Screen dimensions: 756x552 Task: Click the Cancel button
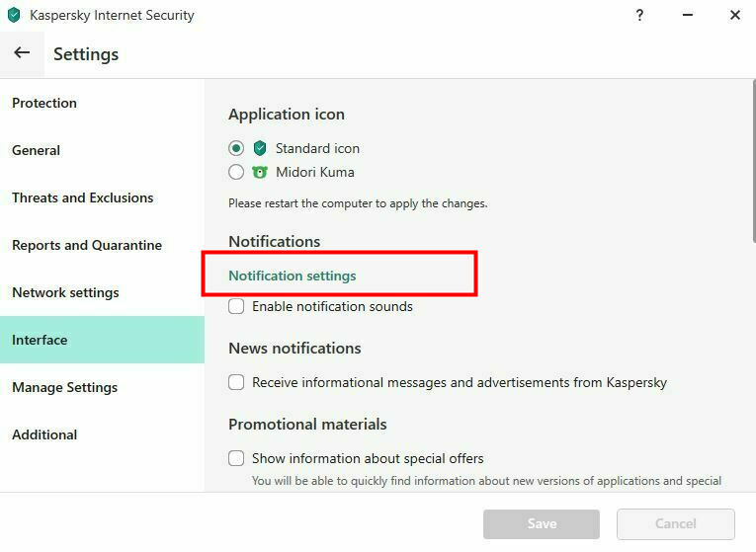(676, 524)
